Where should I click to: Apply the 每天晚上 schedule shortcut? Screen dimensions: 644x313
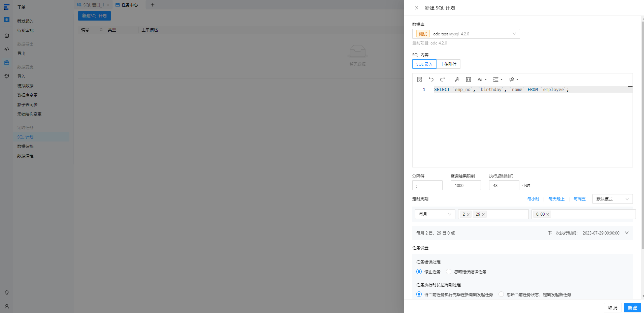(556, 199)
